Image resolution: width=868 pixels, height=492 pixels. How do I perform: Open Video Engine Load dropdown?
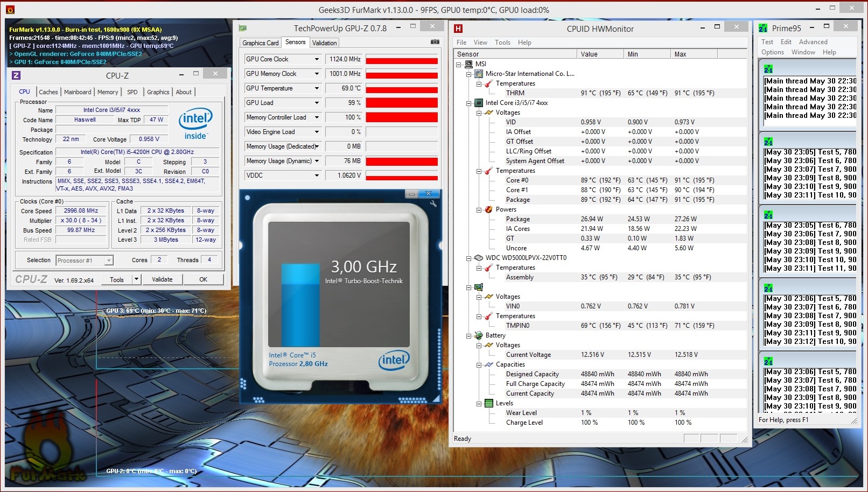(317, 132)
